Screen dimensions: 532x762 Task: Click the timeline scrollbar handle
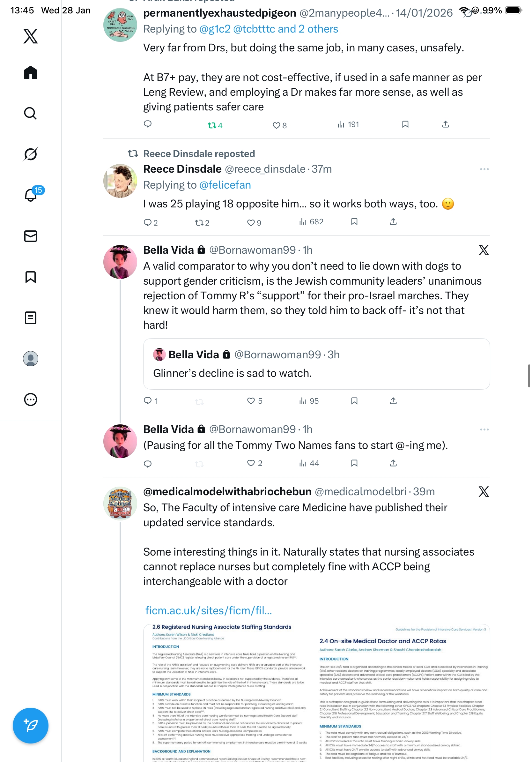tap(529, 375)
